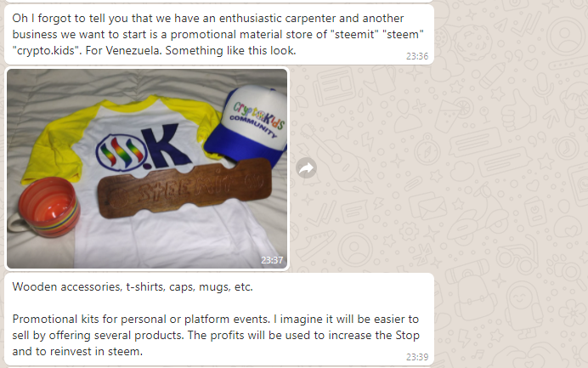Click the orange striped mug in photo
Screen dimensions: 588x368
(45, 207)
